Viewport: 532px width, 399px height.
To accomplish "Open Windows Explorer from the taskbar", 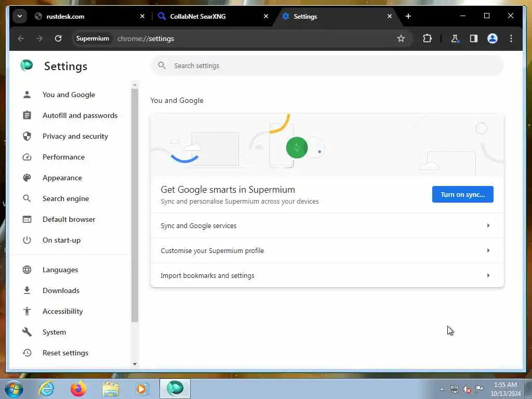I will click(x=111, y=389).
